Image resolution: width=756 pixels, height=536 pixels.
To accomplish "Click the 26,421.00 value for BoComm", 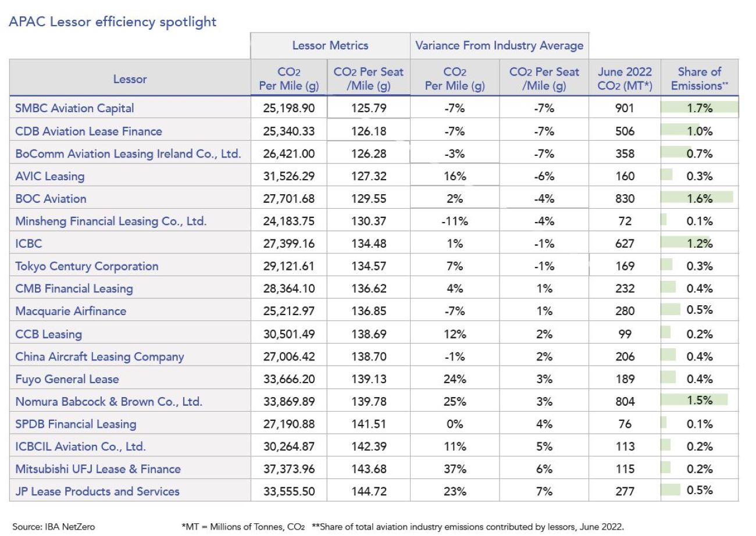I will pos(288,154).
